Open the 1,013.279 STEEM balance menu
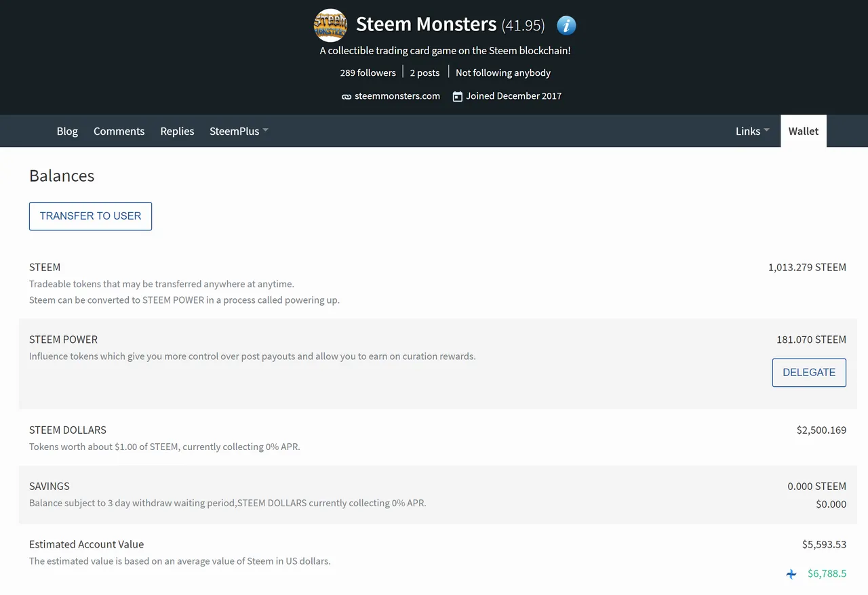This screenshot has height=595, width=868. [807, 267]
